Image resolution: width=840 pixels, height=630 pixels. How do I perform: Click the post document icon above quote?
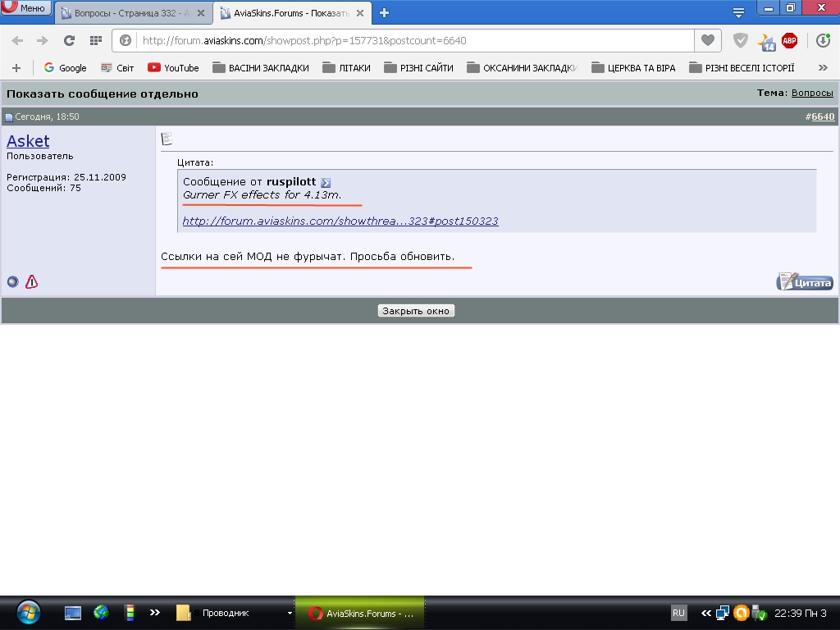pos(167,139)
